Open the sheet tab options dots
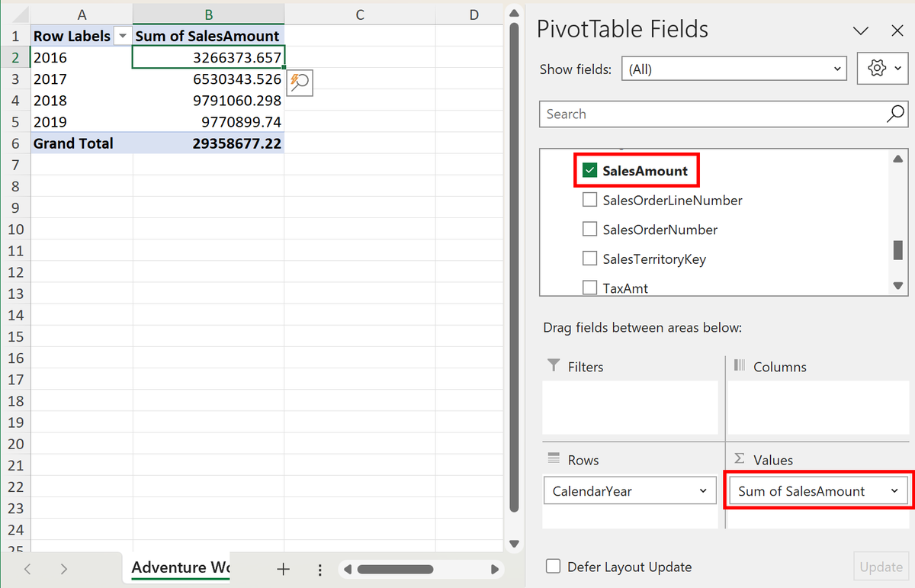The image size is (915, 588). [320, 570]
